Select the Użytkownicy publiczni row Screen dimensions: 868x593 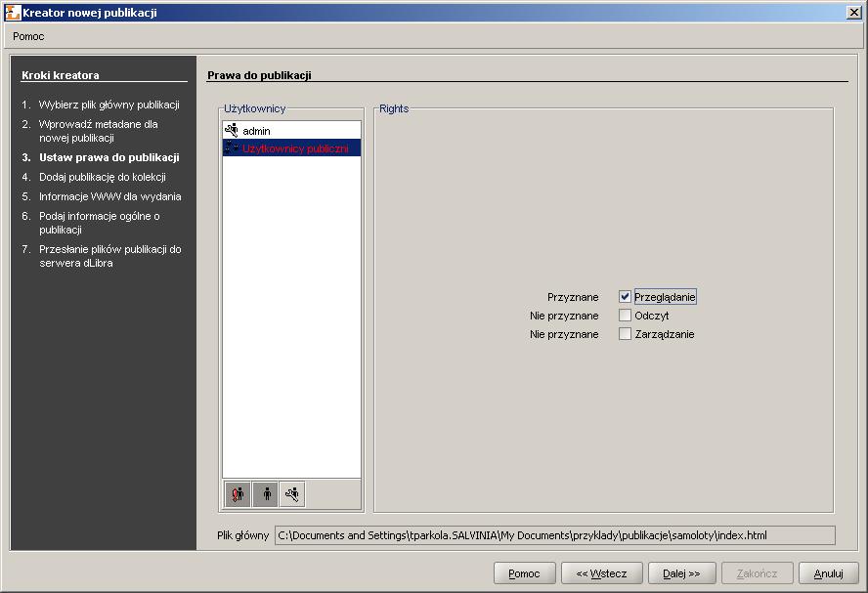pyautogui.click(x=291, y=148)
